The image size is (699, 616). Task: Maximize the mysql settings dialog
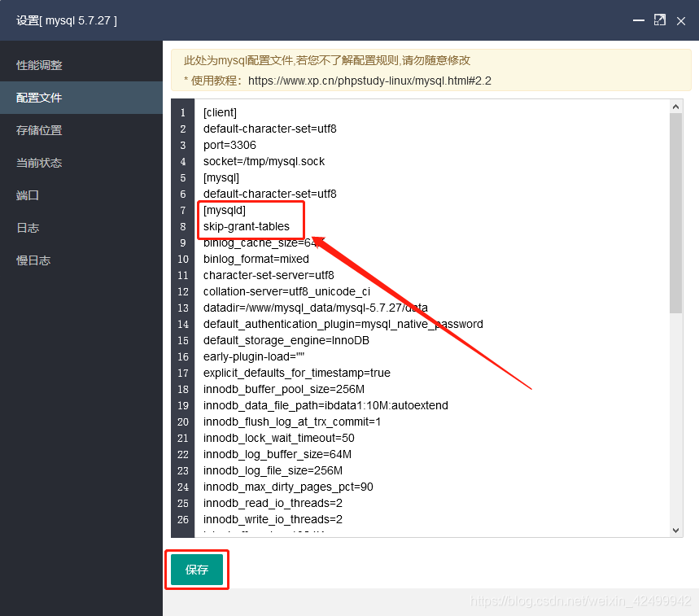(659, 20)
